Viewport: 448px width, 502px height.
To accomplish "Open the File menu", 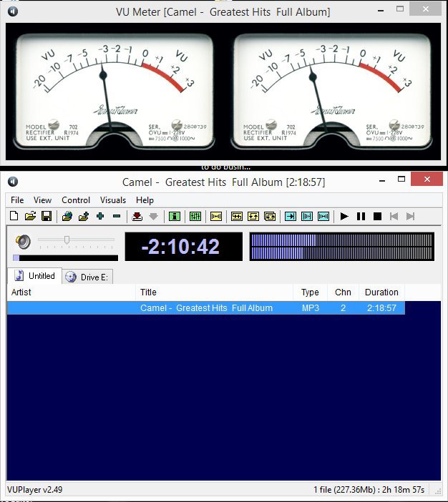I will [x=17, y=200].
